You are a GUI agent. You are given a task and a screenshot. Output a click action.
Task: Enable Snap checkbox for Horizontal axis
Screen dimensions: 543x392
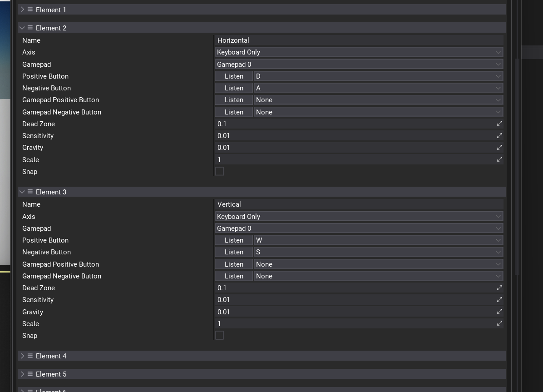(220, 171)
